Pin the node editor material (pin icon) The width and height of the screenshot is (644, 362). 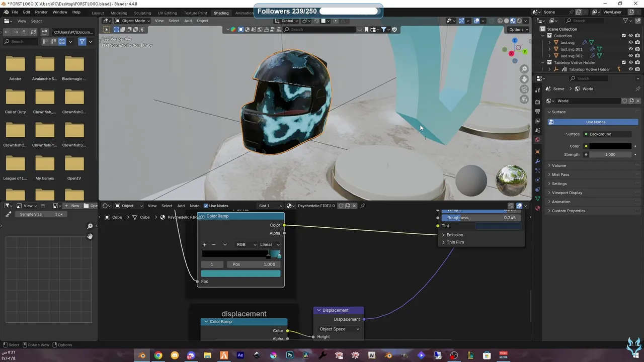coord(362,206)
